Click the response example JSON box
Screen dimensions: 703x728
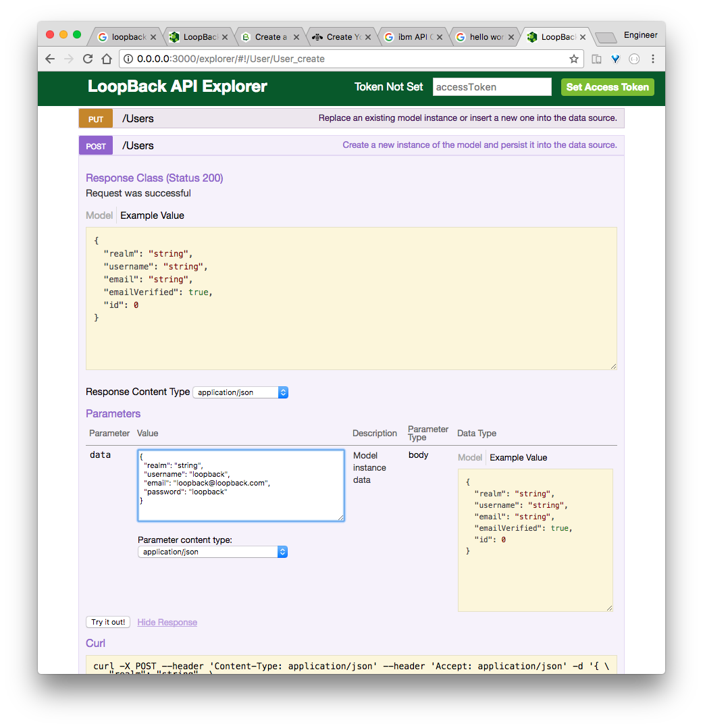(351, 298)
